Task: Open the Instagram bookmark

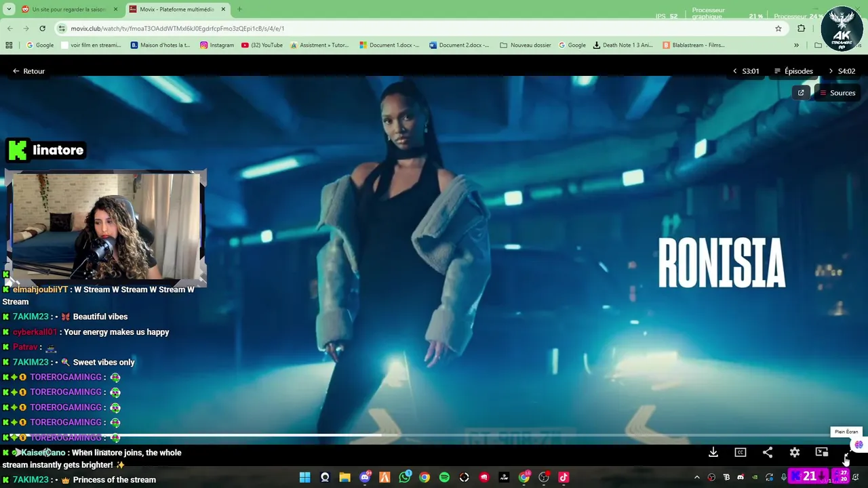Action: [x=217, y=45]
